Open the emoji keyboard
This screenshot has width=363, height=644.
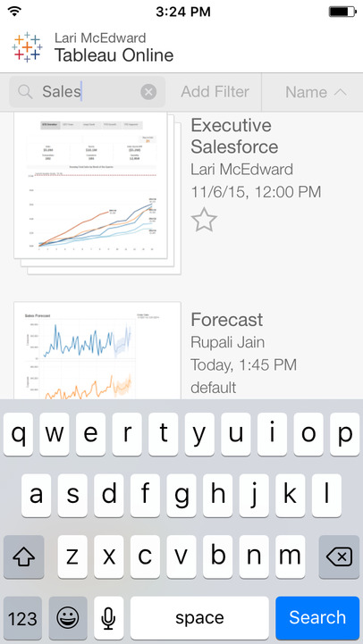click(68, 618)
